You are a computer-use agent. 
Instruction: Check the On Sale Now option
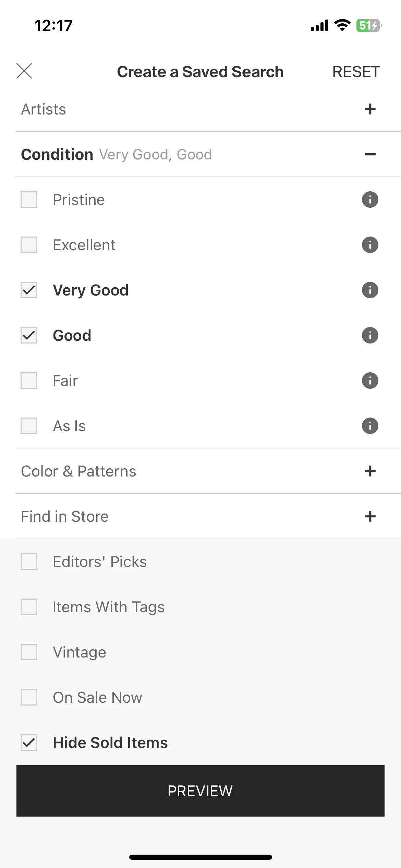point(29,697)
